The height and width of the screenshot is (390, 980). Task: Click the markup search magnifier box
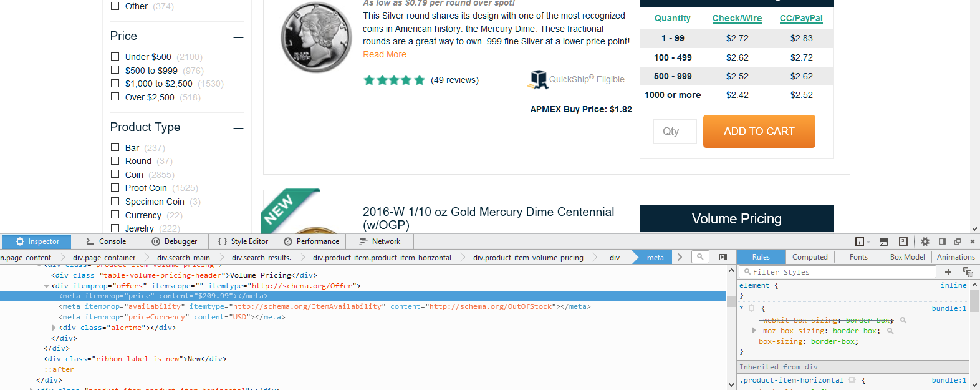click(x=700, y=256)
